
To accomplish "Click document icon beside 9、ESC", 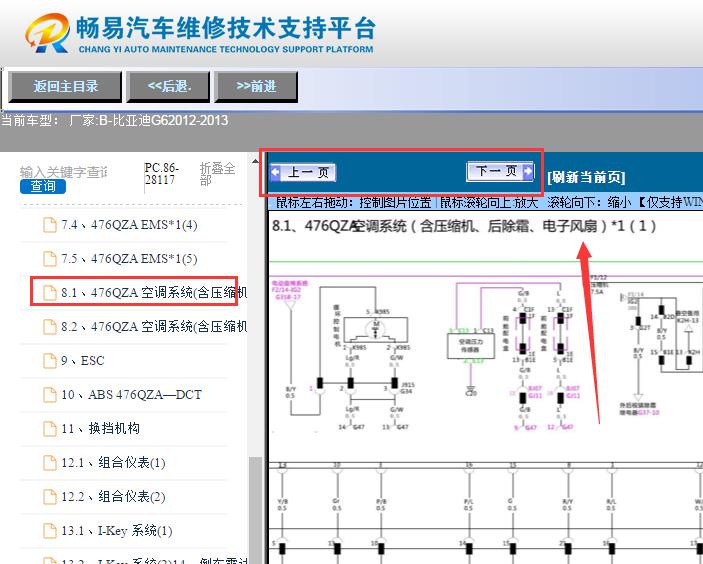I will (49, 361).
